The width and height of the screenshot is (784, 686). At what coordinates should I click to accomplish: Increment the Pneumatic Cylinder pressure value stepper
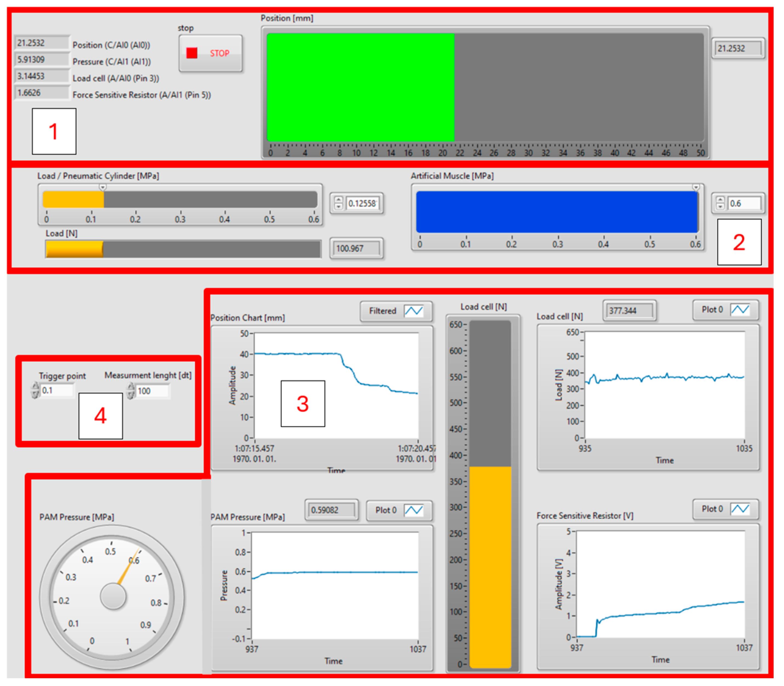(338, 199)
